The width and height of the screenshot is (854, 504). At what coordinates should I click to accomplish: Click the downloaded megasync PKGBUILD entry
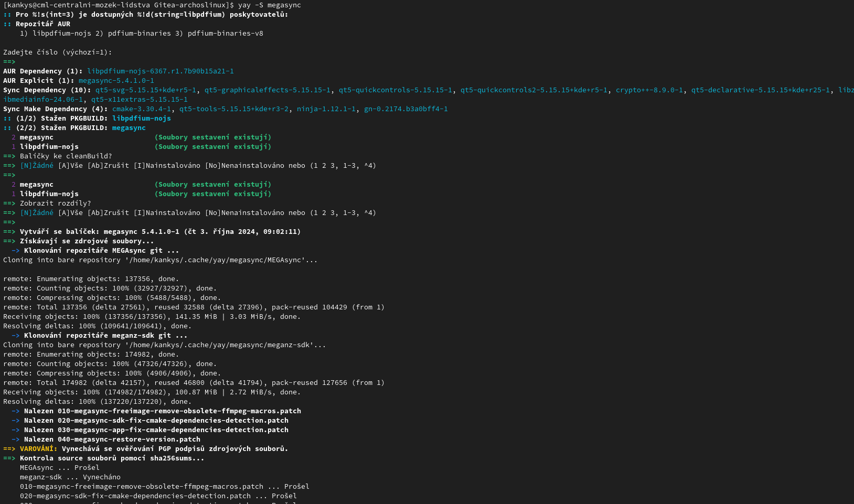(129, 127)
